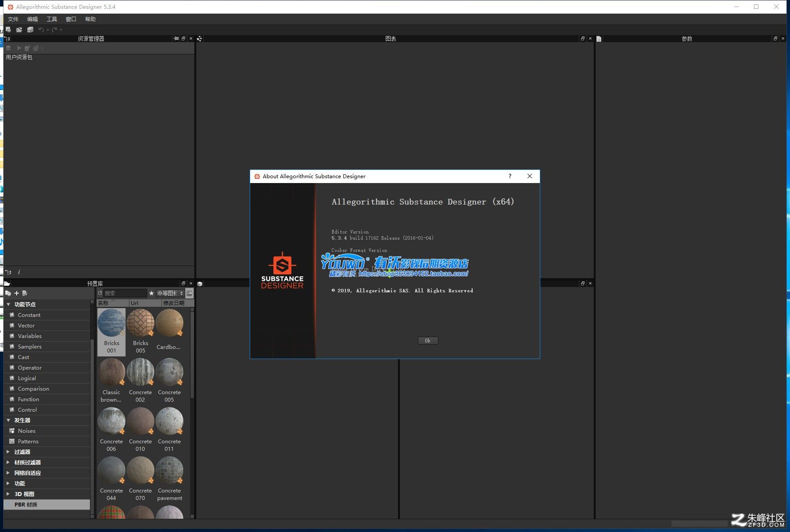This screenshot has width=790, height=532.
Task: Select the Noises tree item
Action: (47, 431)
